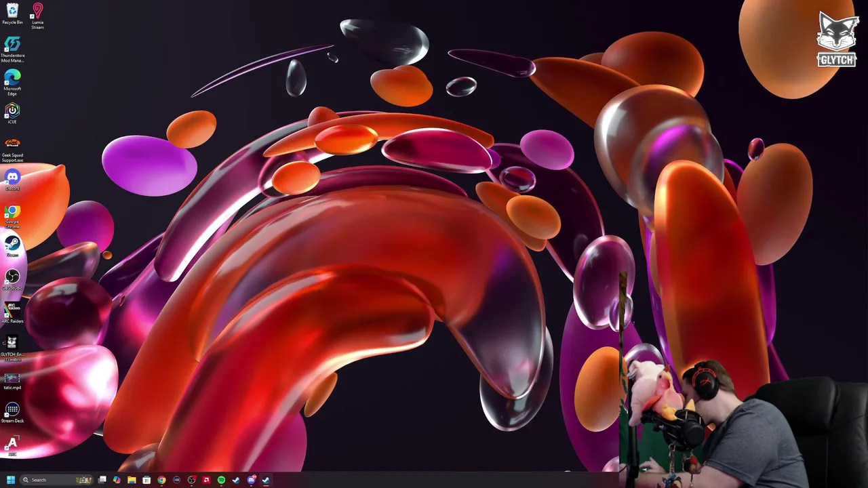
Task: Click the active Steam icon right of Discord
Action: (266, 480)
